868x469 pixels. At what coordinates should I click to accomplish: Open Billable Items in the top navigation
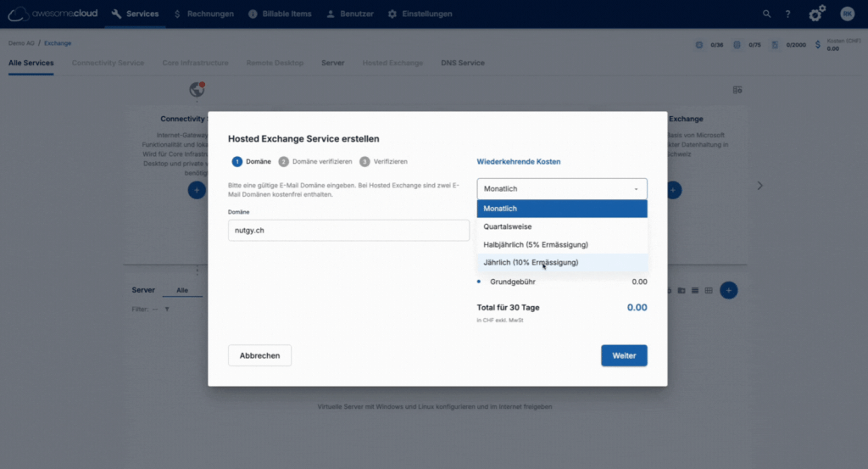coord(280,14)
